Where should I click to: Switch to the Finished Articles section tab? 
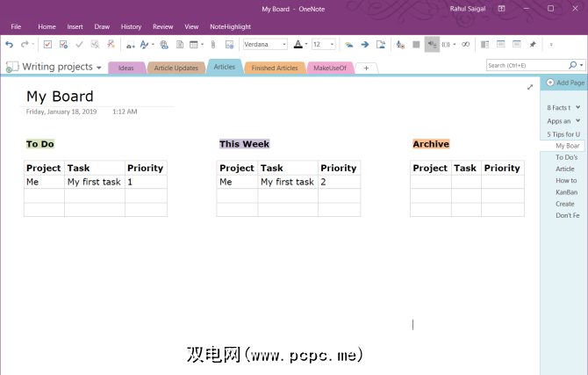275,68
